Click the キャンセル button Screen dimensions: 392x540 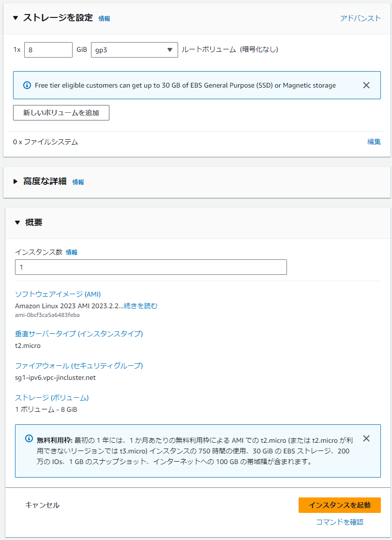pyautogui.click(x=42, y=505)
